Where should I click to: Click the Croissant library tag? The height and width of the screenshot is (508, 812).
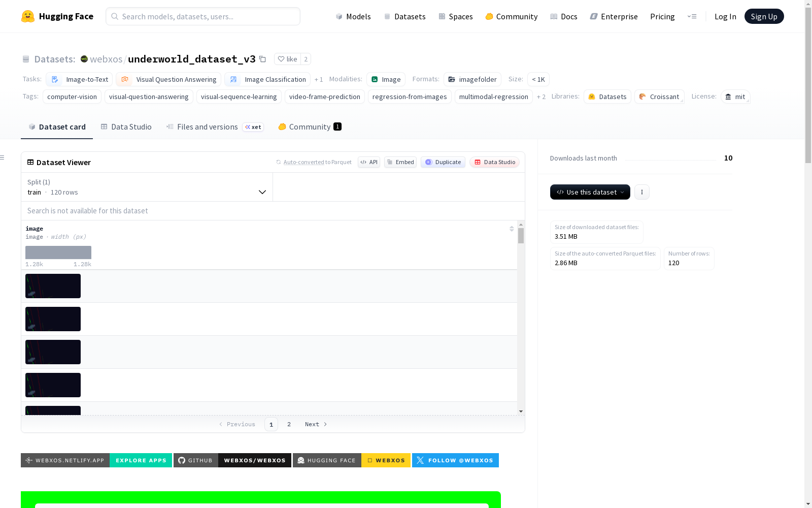[659, 97]
